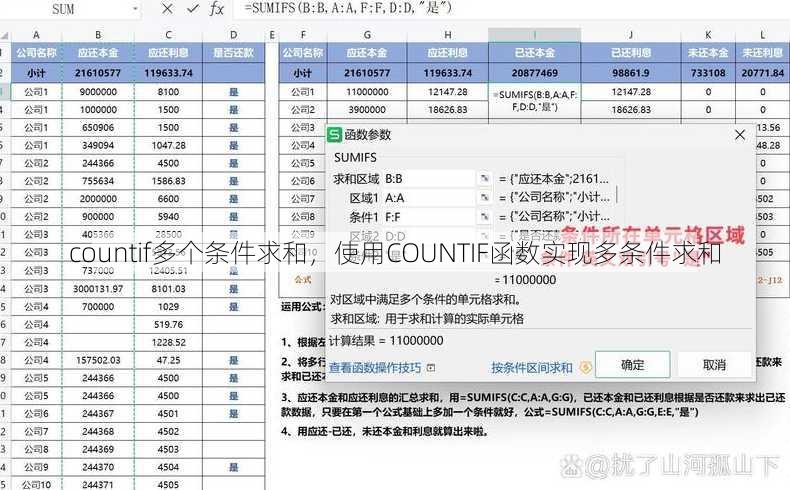The image size is (790, 490).
Task: Select cell with value 8101.03
Action: click(168, 289)
